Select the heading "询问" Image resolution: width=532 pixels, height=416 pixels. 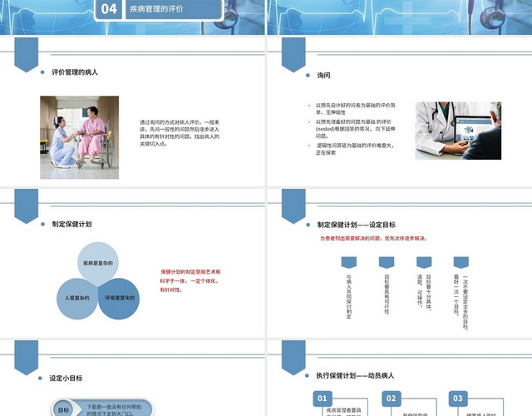coord(323,75)
